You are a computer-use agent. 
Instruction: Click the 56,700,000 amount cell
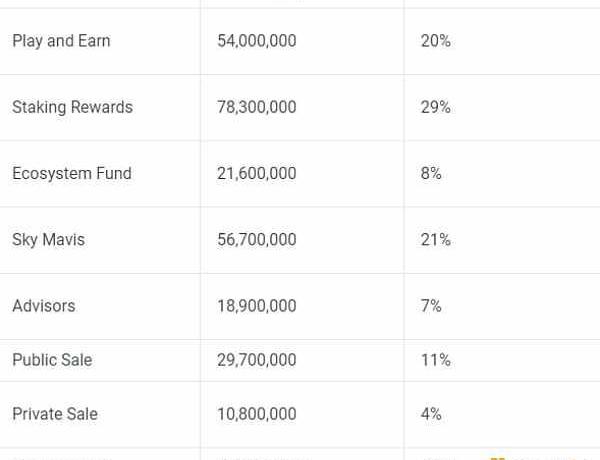(256, 240)
